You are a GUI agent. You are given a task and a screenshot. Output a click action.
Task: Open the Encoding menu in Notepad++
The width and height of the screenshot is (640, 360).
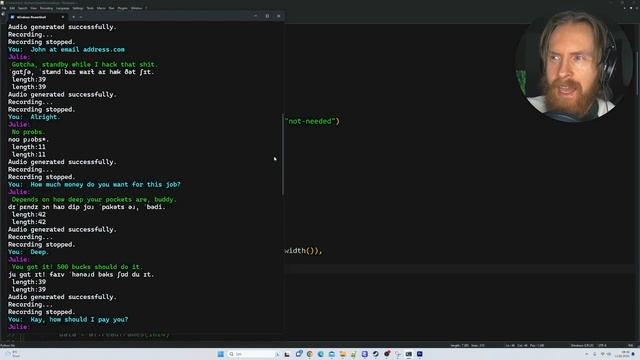46,8
